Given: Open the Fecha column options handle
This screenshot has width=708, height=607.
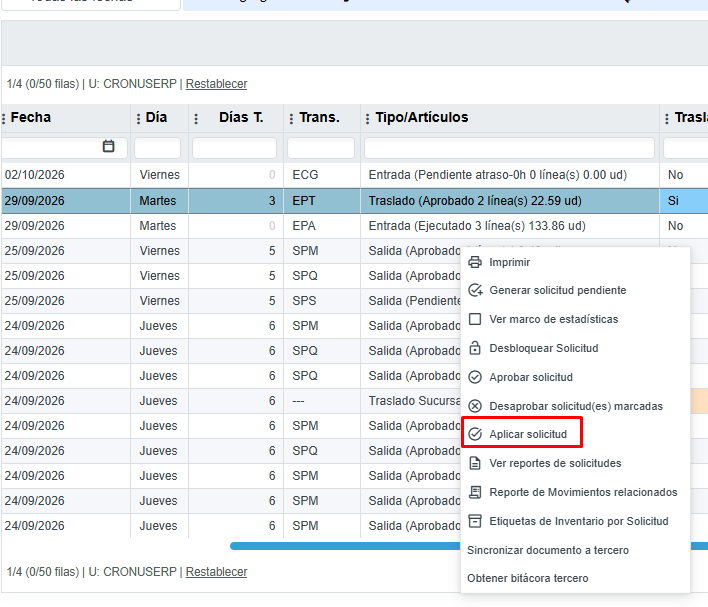Looking at the screenshot, I should click(x=4, y=118).
